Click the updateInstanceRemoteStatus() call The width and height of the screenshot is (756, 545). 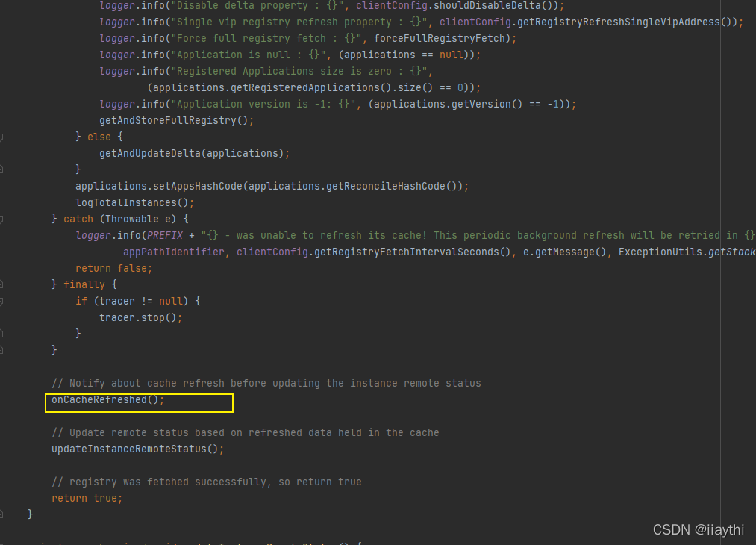point(137,449)
